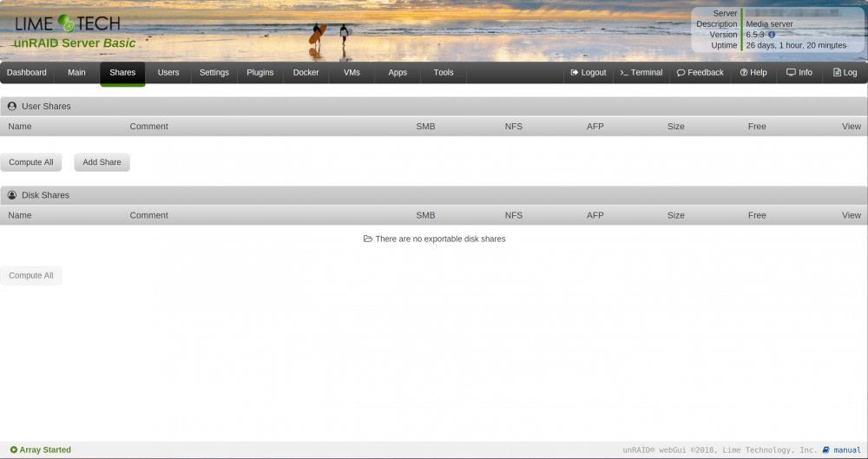
Task: Click Logout in the navigation bar
Action: [589, 73]
